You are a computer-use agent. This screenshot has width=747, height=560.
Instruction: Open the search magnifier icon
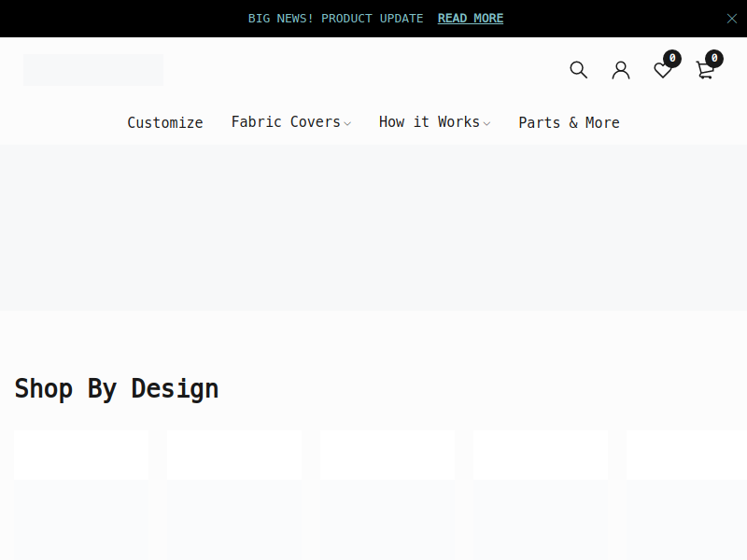pyautogui.click(x=578, y=70)
